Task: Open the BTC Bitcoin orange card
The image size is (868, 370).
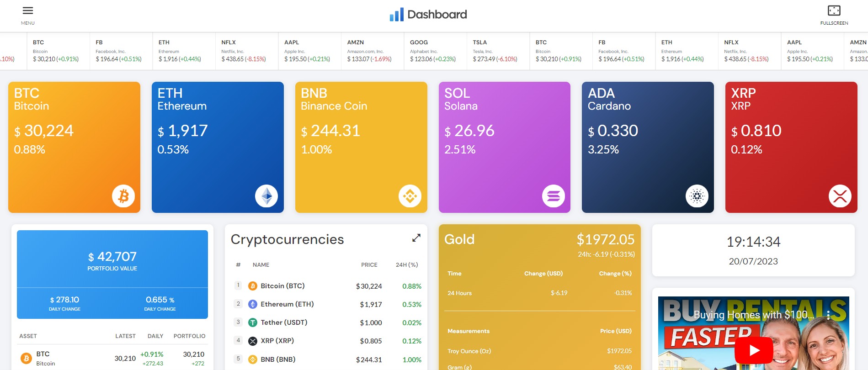Action: (75, 147)
